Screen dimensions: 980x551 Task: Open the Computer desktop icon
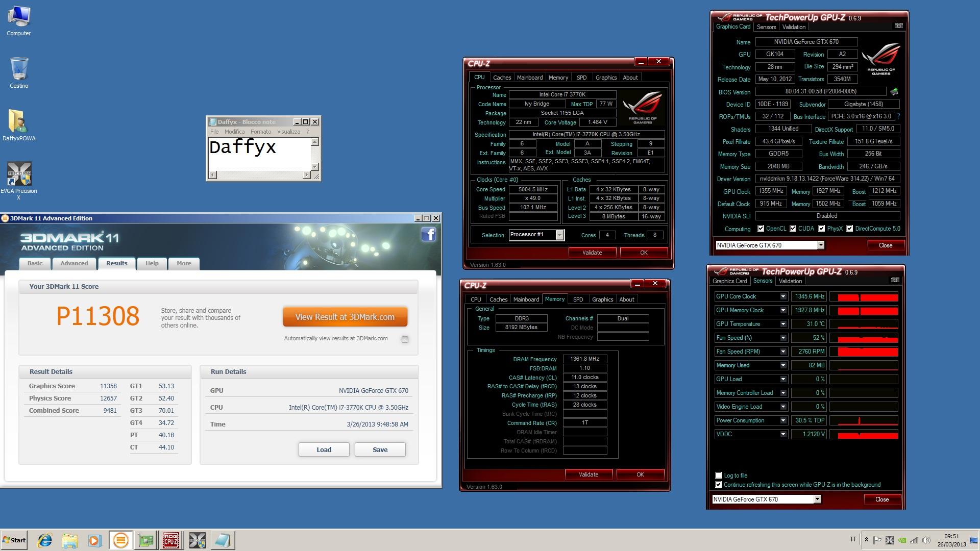19,21
